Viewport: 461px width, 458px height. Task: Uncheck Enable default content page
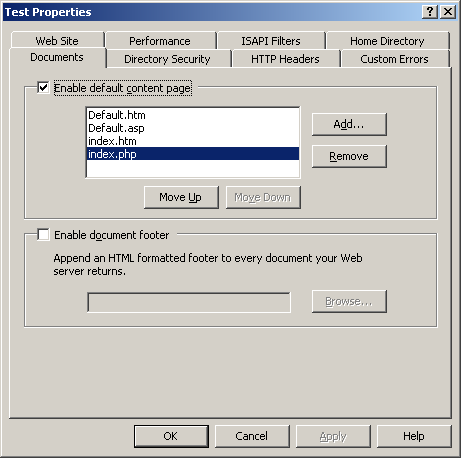pyautogui.click(x=43, y=88)
